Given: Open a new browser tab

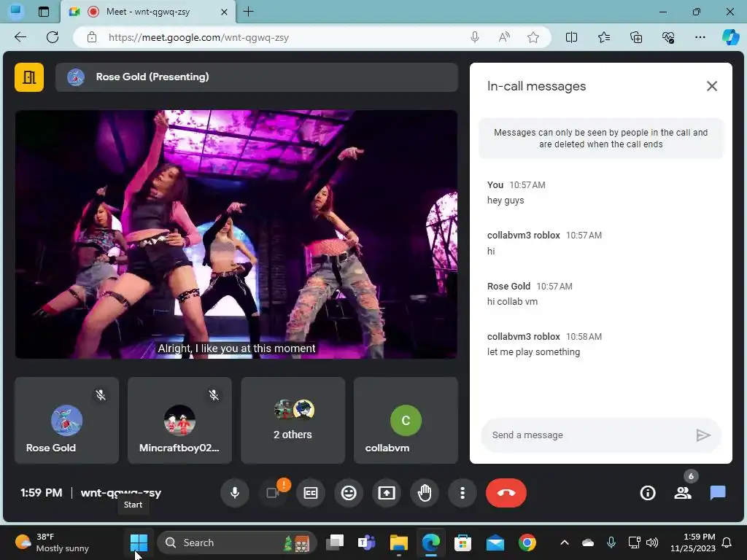Looking at the screenshot, I should [x=248, y=12].
